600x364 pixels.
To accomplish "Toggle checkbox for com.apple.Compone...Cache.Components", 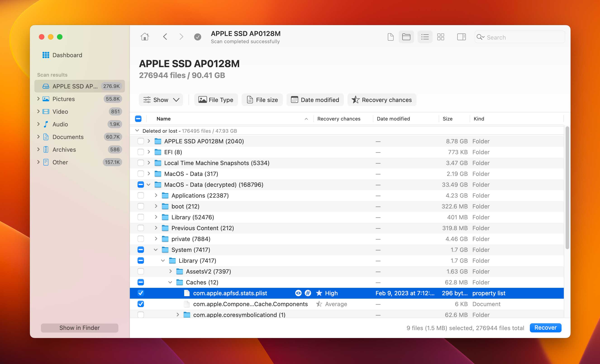I will pos(141,304).
